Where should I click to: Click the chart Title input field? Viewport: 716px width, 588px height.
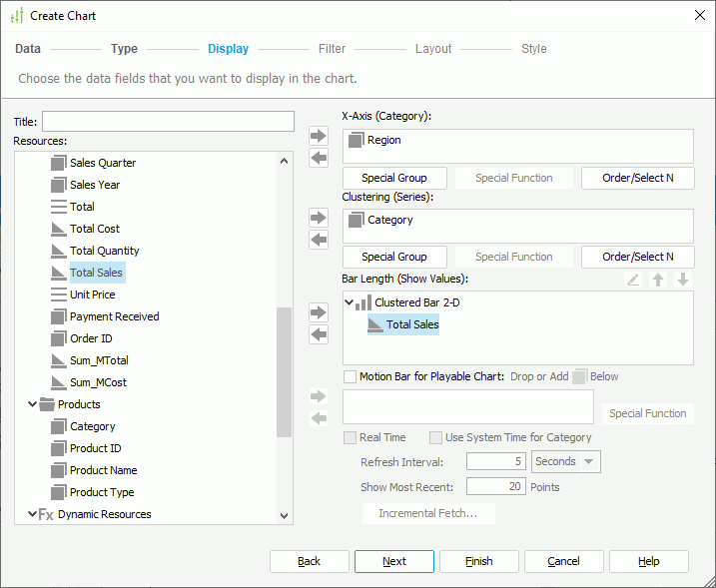pyautogui.click(x=168, y=122)
